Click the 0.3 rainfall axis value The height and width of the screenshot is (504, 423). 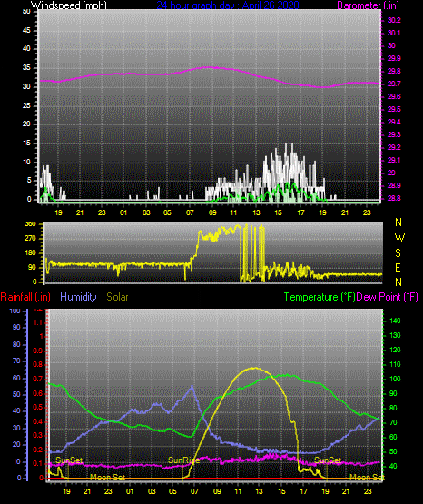38,436
